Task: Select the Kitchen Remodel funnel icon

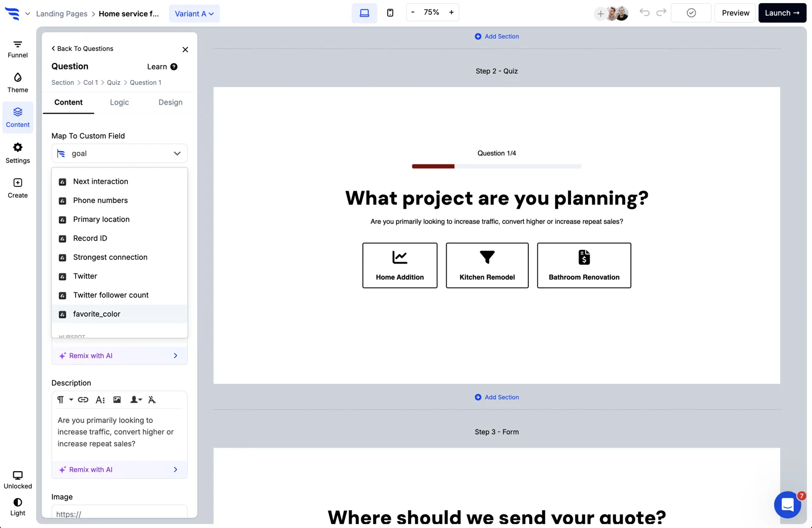Action: pyautogui.click(x=487, y=257)
